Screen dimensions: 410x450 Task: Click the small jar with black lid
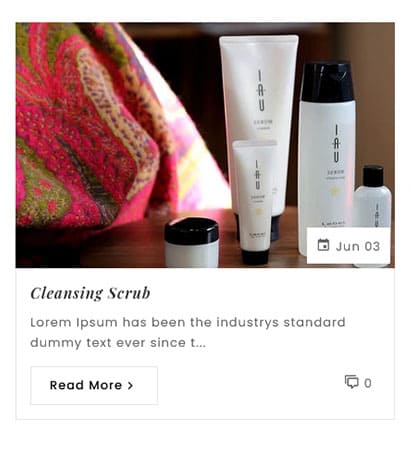[x=191, y=242]
